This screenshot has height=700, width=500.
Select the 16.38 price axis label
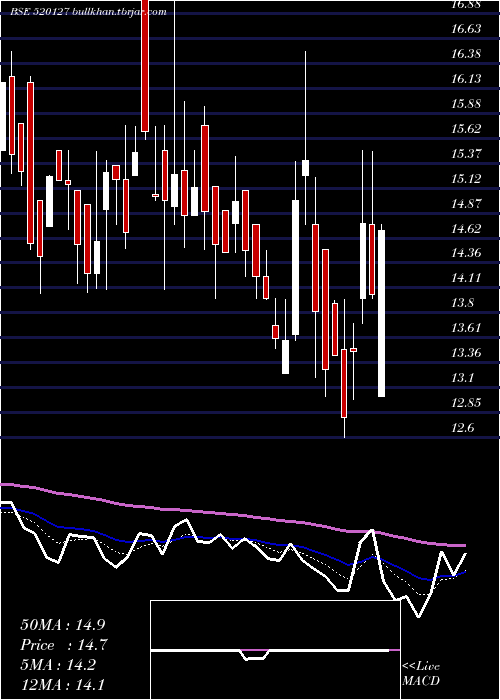[x=466, y=54]
